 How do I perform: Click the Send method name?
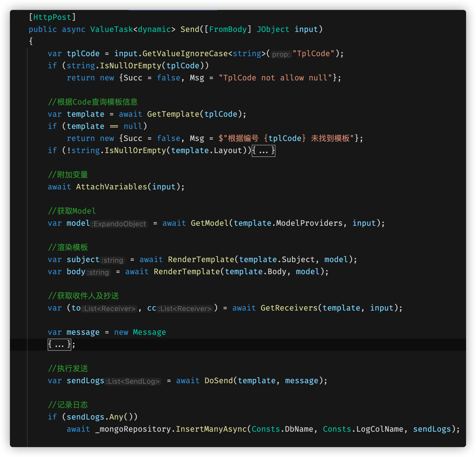(x=190, y=29)
